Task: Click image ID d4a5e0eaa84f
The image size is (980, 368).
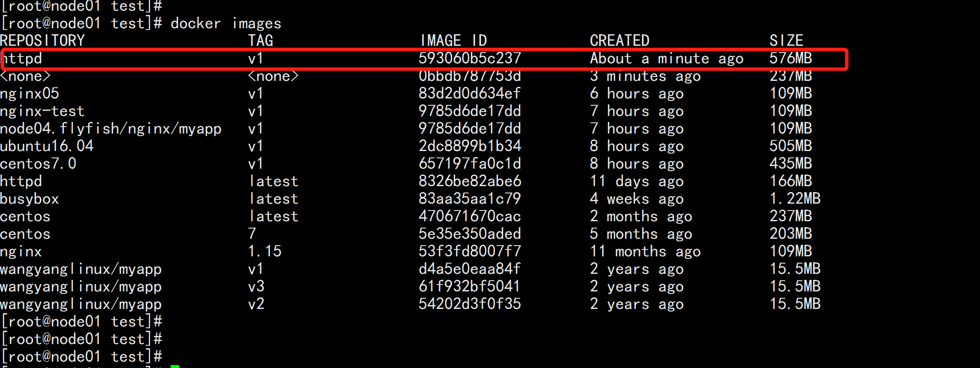Action: pyautogui.click(x=470, y=269)
